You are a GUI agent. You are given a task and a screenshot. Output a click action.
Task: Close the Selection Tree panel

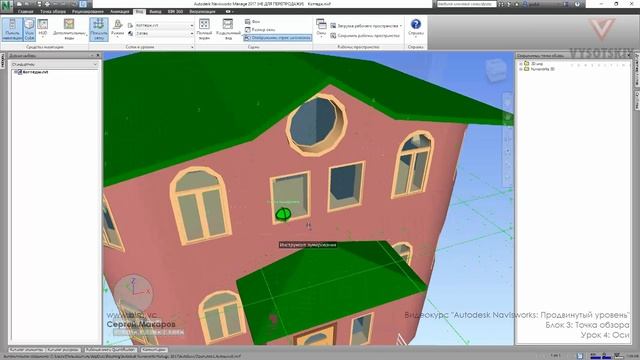click(x=98, y=55)
